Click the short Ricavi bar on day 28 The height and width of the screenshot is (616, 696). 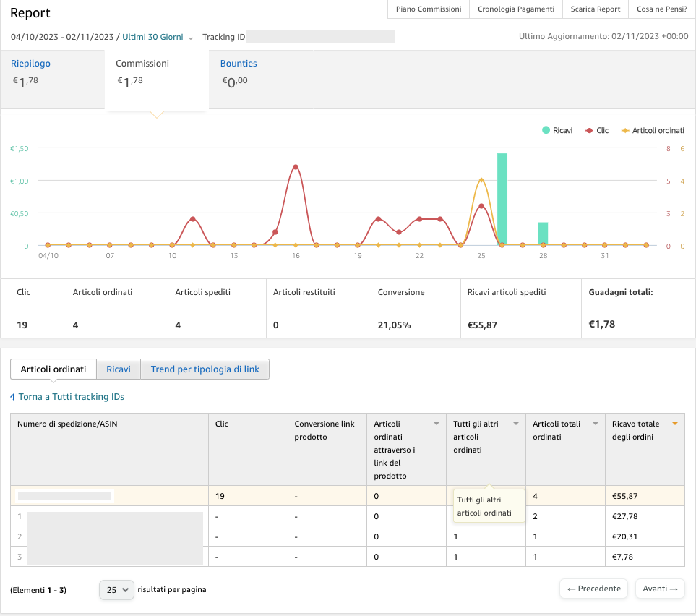[x=543, y=234]
